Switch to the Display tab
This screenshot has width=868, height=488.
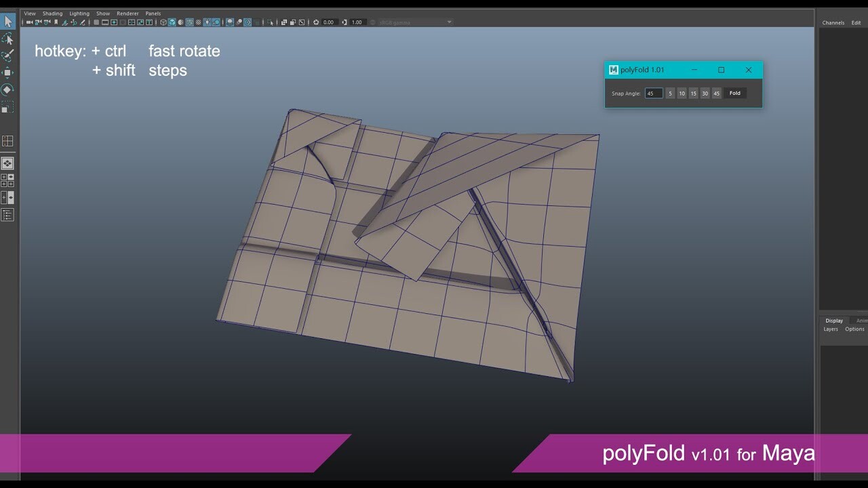pos(833,321)
